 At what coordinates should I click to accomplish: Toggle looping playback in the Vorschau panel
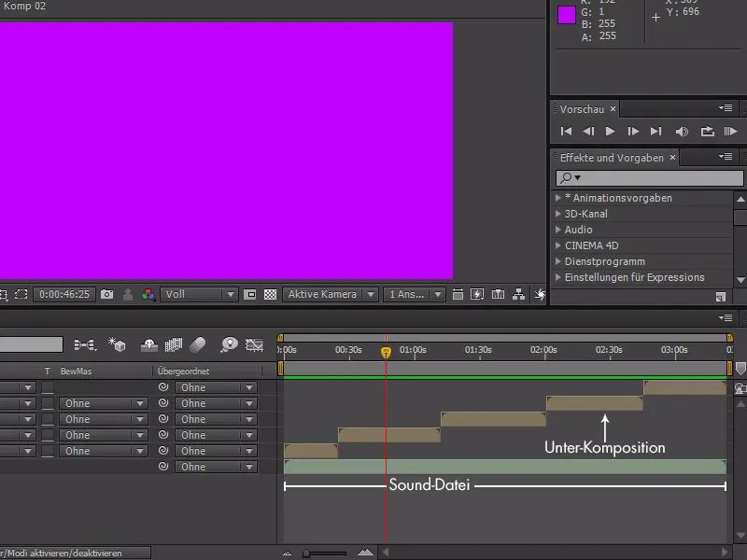[706, 131]
